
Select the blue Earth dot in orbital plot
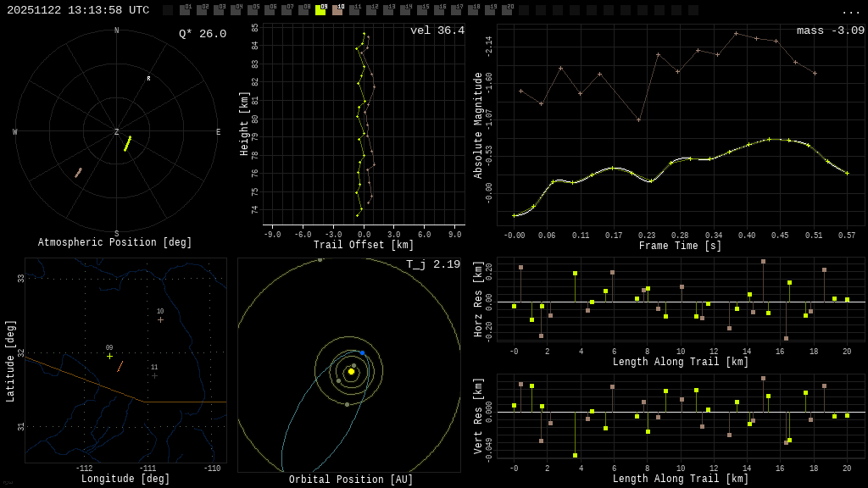(x=362, y=352)
